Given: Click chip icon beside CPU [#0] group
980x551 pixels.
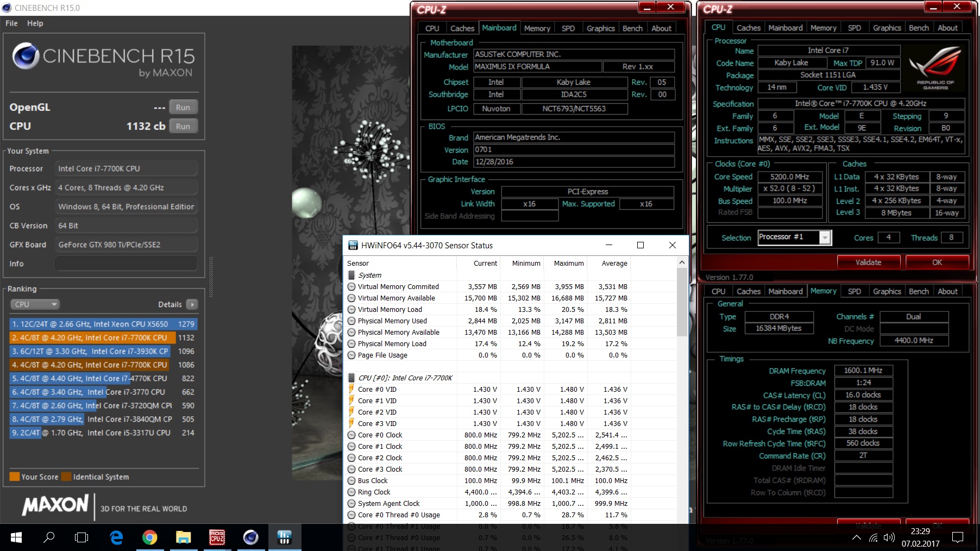Looking at the screenshot, I should tap(351, 378).
